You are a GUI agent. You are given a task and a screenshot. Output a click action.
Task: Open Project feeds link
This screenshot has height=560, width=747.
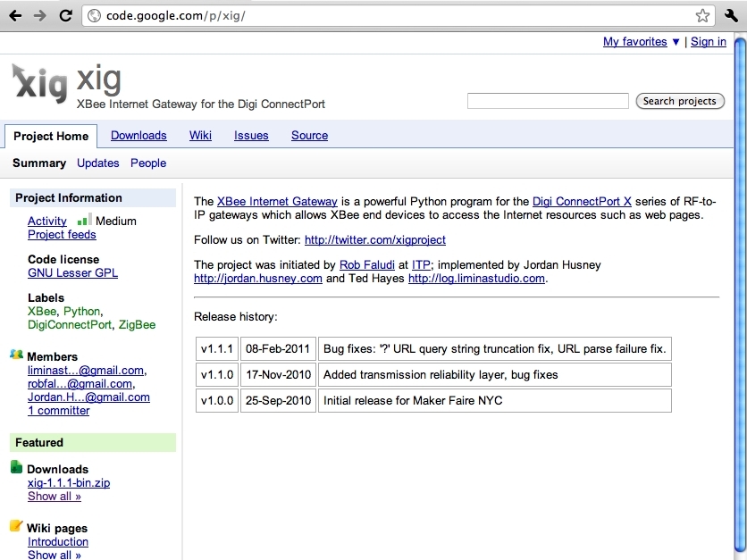point(62,234)
